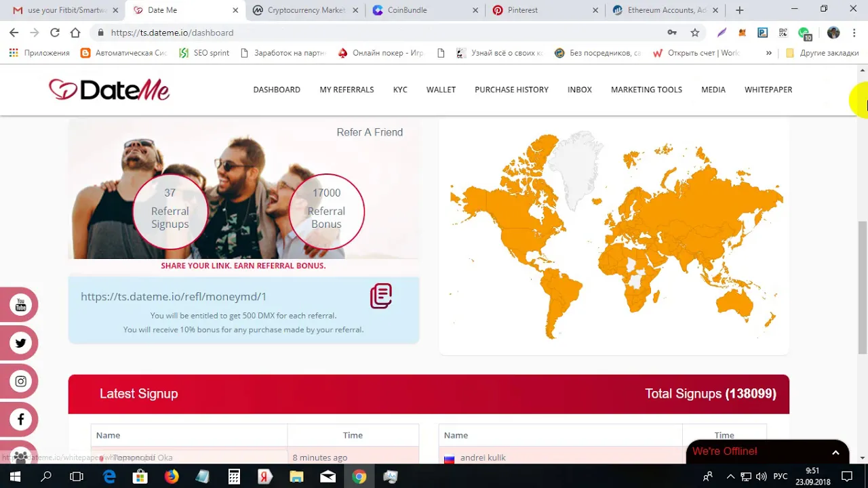
Task: Open the Facebook social sidebar icon
Action: coord(20,420)
